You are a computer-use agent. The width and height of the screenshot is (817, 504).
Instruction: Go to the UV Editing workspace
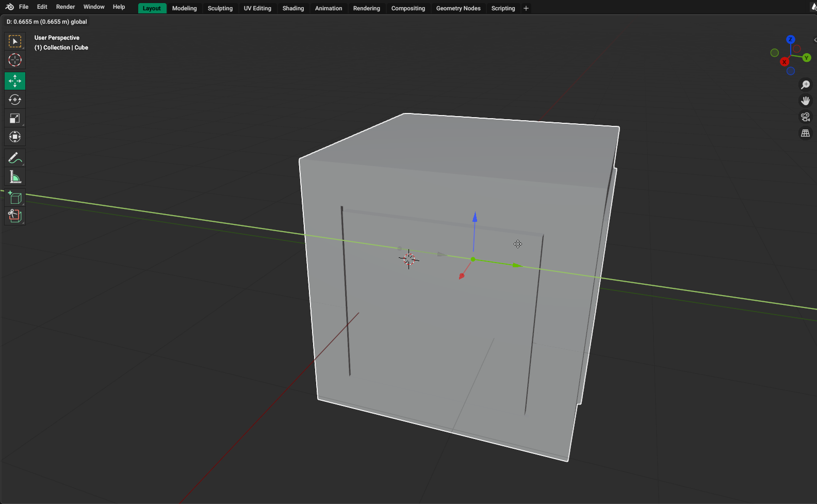[258, 8]
